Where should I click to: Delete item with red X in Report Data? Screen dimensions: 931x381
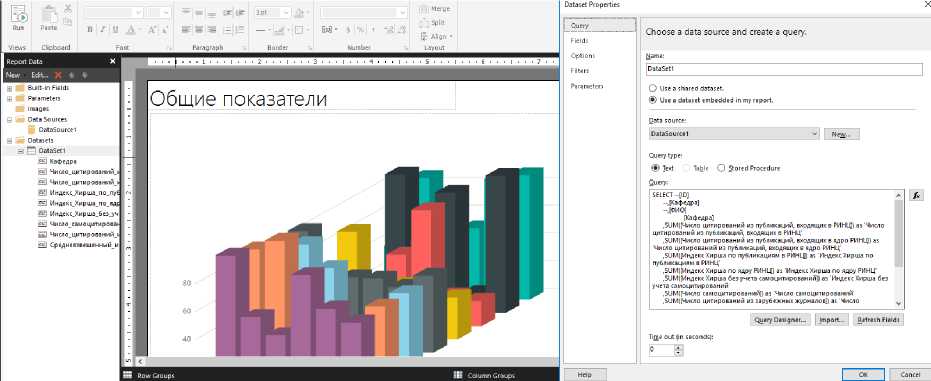point(58,75)
